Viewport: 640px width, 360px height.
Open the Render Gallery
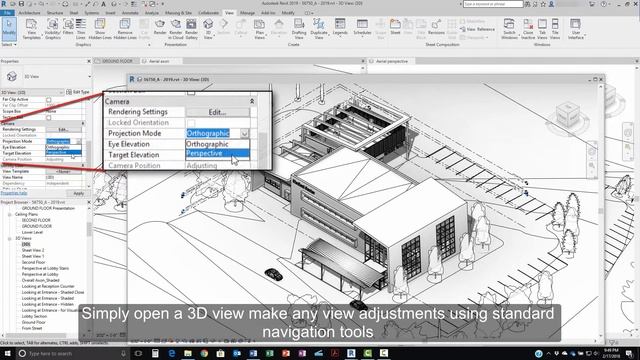pos(191,29)
